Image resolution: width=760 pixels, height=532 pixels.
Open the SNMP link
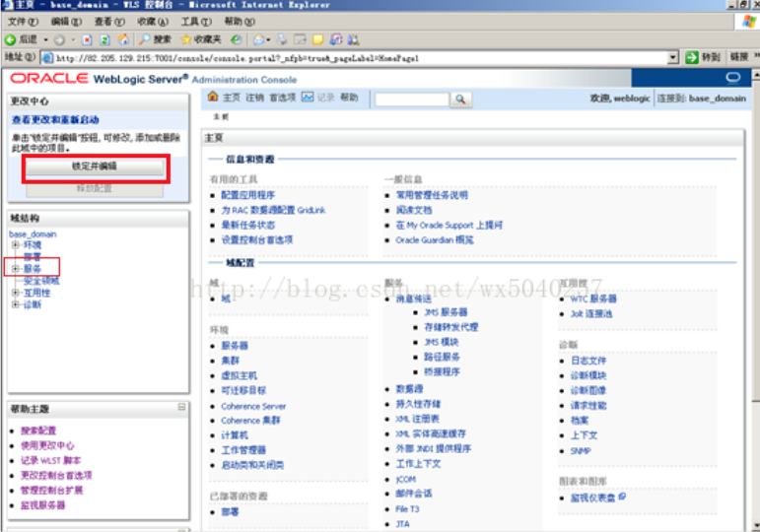[581, 451]
